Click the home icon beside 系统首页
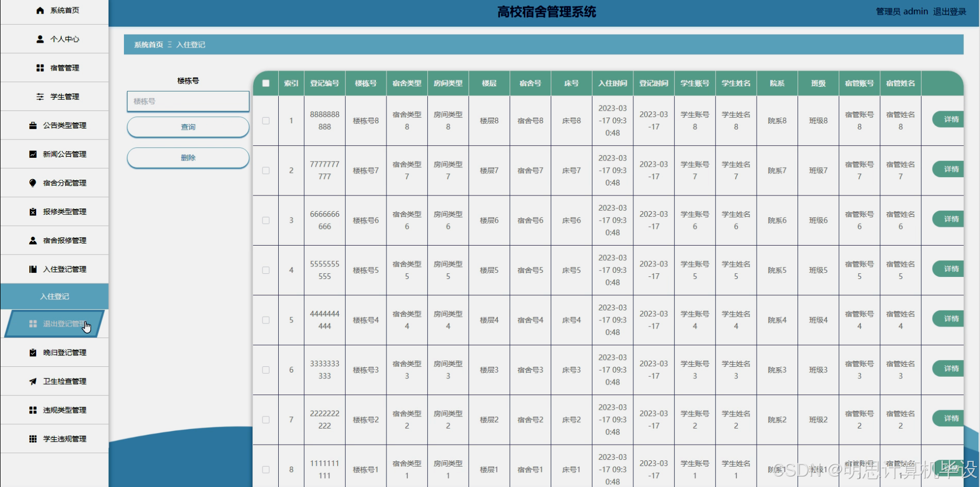Image resolution: width=980 pixels, height=487 pixels. (40, 10)
